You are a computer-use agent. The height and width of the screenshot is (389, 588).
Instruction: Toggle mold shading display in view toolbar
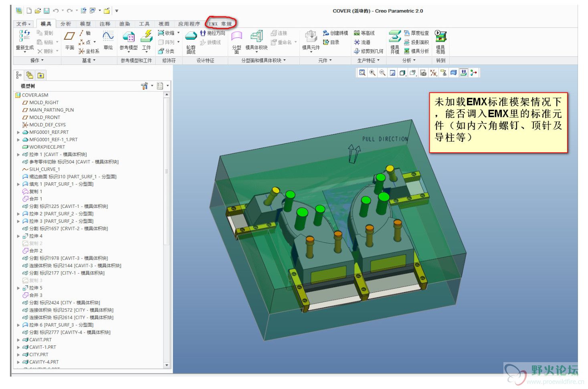point(454,73)
